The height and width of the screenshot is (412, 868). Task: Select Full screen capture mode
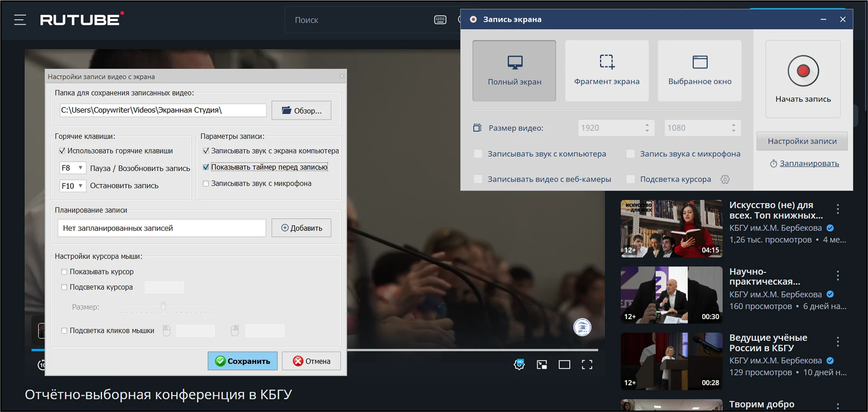514,71
